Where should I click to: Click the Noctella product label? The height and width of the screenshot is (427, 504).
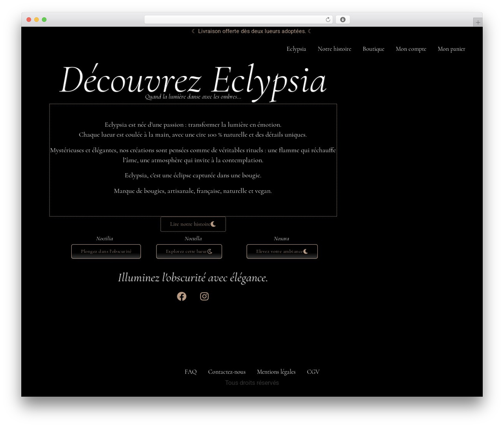(x=193, y=239)
